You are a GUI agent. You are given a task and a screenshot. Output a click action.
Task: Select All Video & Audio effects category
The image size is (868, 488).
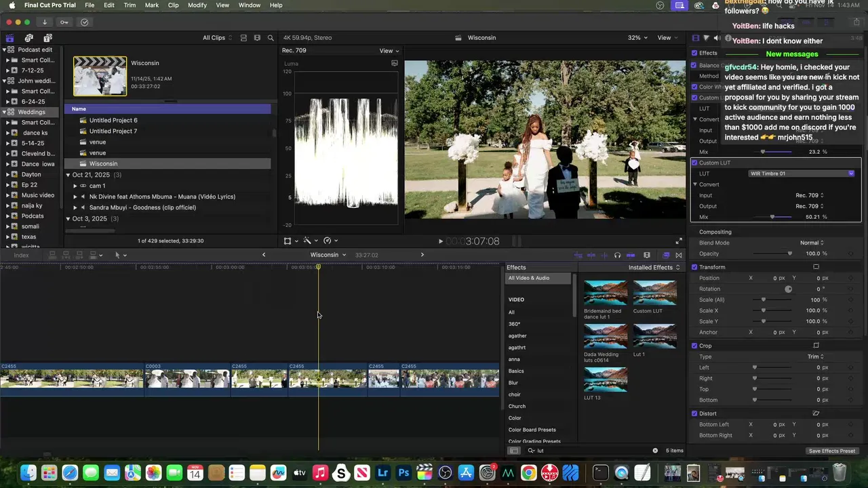point(538,278)
